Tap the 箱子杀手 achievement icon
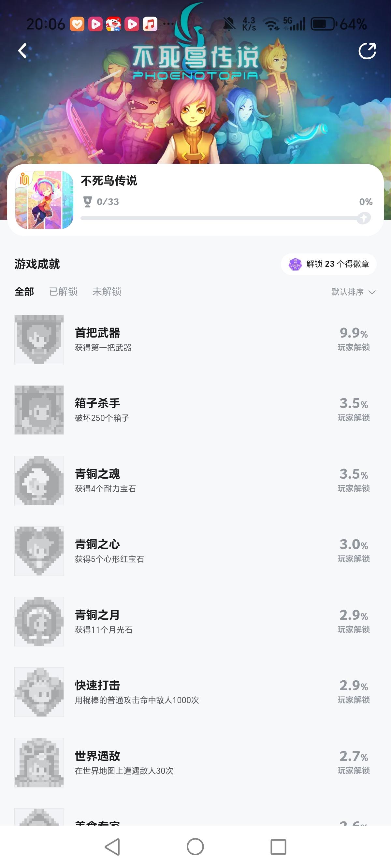Image resolution: width=391 pixels, height=868 pixels. pyautogui.click(x=39, y=410)
